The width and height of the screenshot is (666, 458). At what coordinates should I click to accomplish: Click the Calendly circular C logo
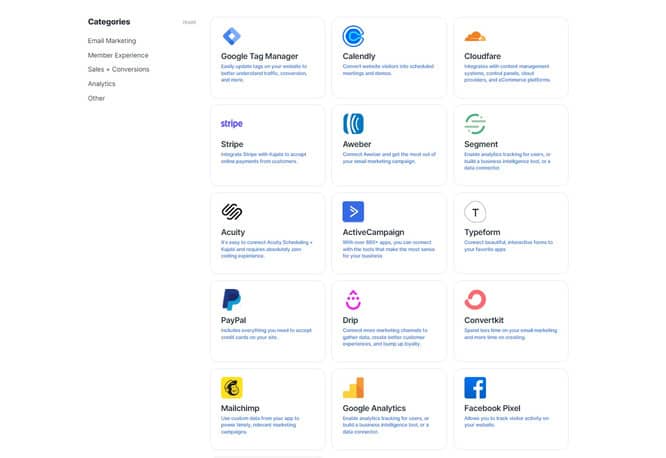(x=353, y=36)
